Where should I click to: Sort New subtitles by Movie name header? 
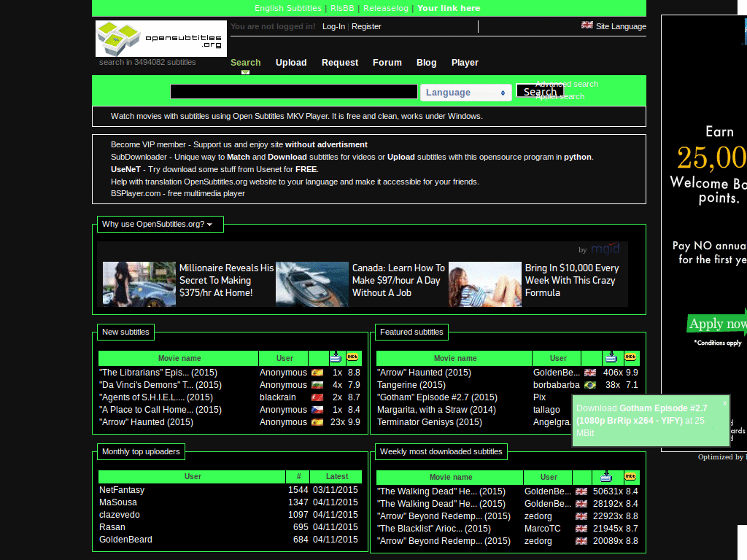coord(179,358)
